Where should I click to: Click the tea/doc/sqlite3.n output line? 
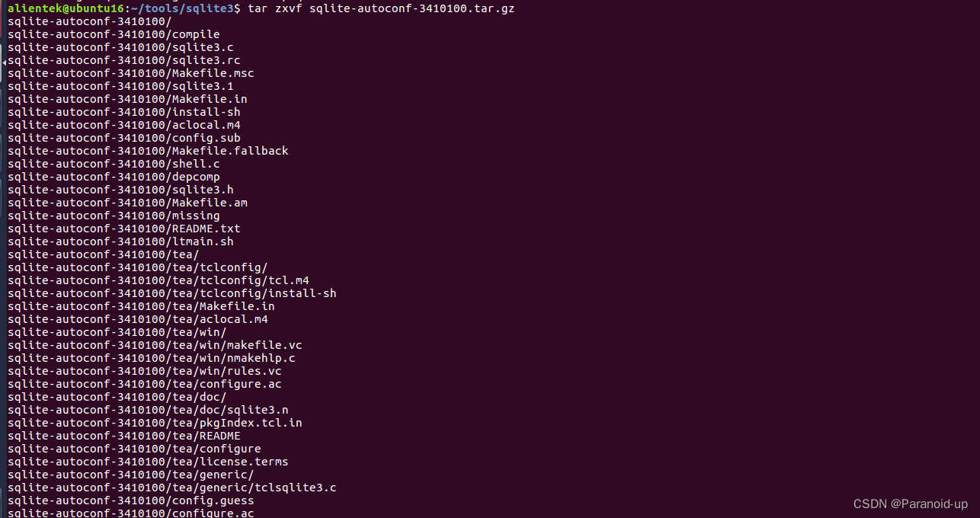[x=148, y=410]
